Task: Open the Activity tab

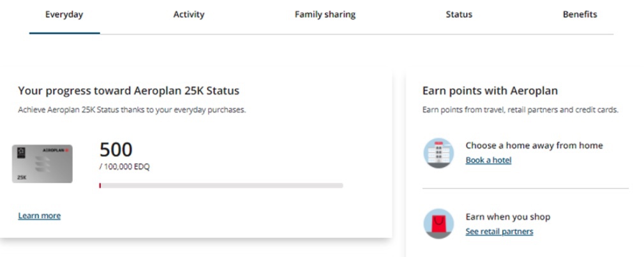Action: coord(189,15)
